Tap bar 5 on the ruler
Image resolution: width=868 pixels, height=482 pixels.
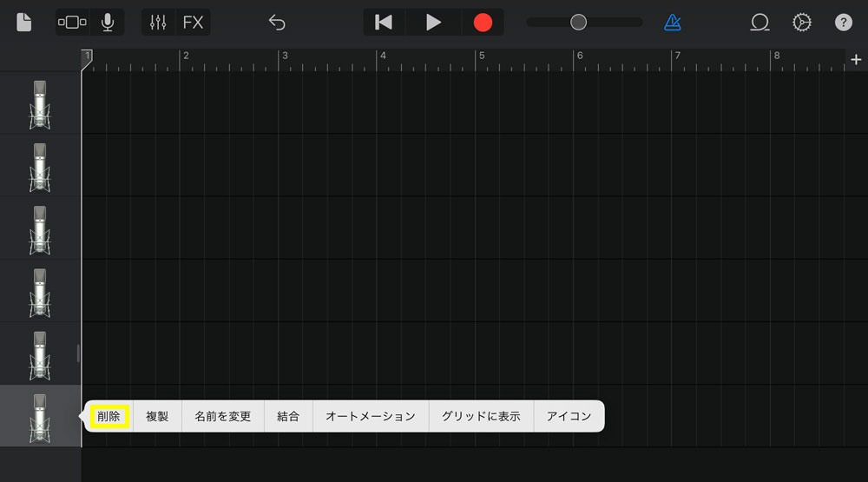[x=482, y=56]
